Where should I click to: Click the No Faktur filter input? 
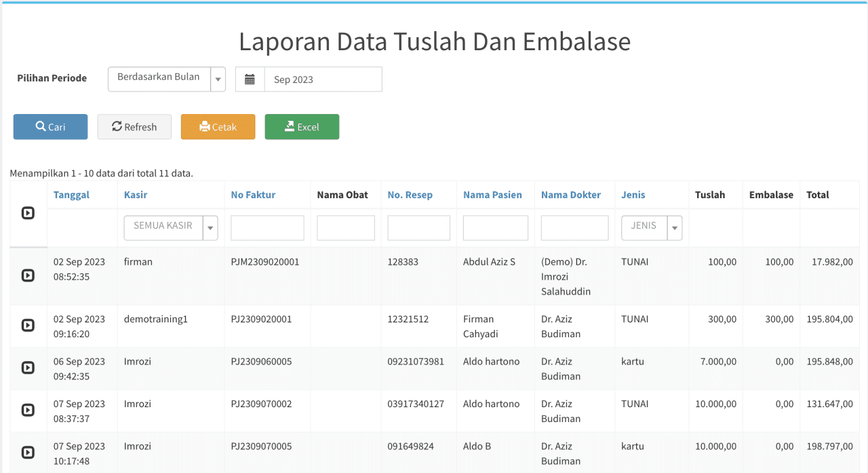tap(267, 228)
